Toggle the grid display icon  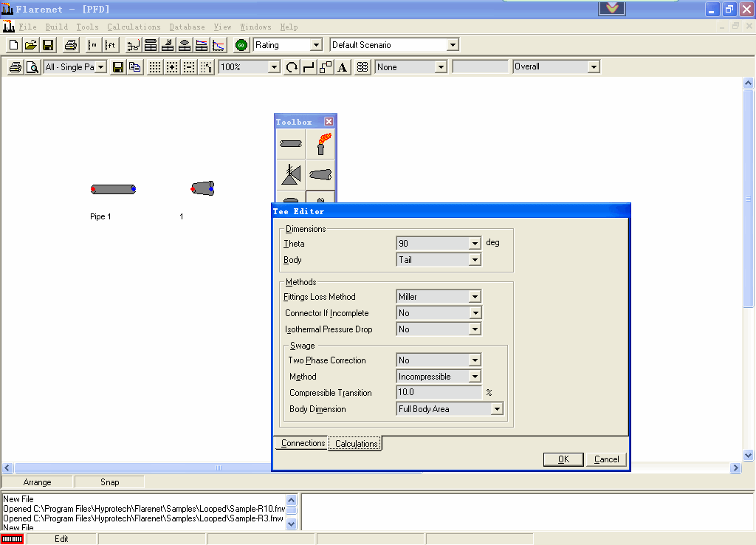pos(155,67)
